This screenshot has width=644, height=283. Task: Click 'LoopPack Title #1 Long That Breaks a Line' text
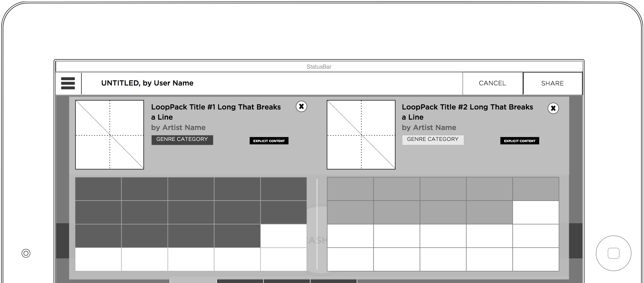216,112
